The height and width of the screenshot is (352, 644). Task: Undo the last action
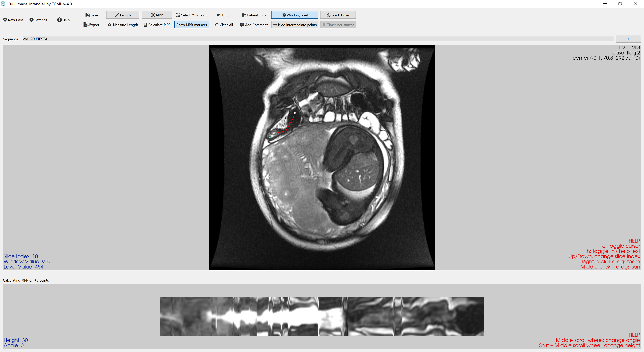click(x=224, y=15)
